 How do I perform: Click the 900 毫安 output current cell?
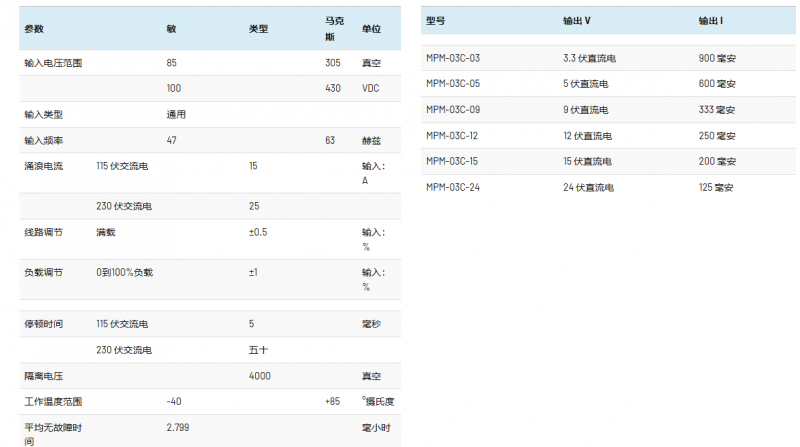pyautogui.click(x=717, y=58)
